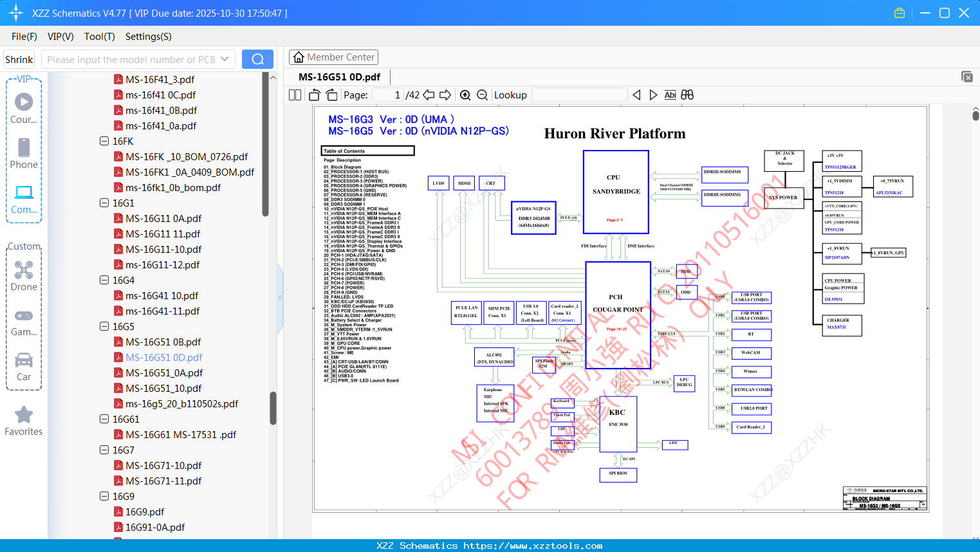Open the model number dropdown arrow
This screenshot has width=980, height=552.
click(225, 59)
